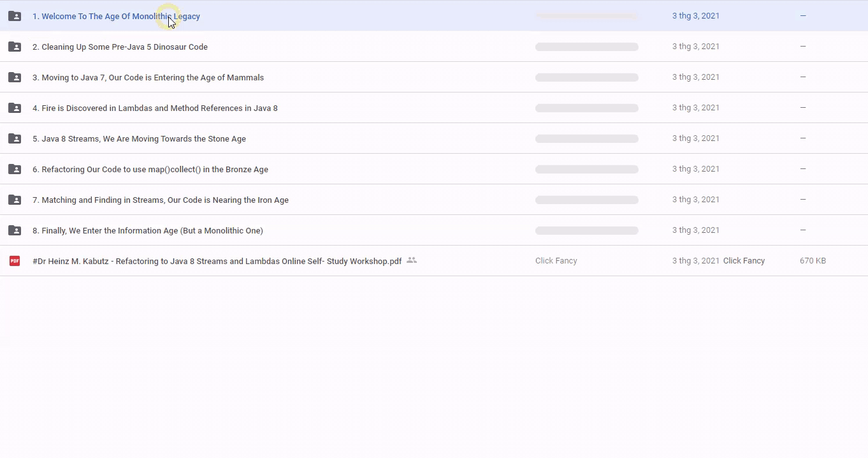
Task: Click owner placeholder bar in Java 8 Streams row
Action: click(x=586, y=138)
